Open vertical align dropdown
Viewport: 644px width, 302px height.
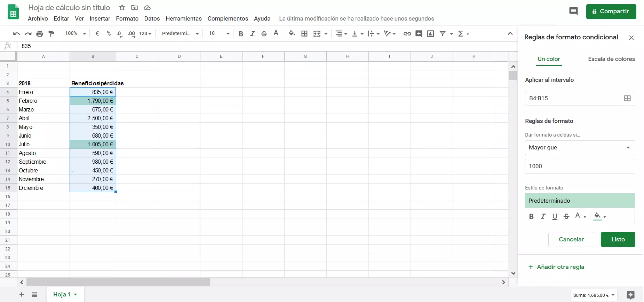358,34
